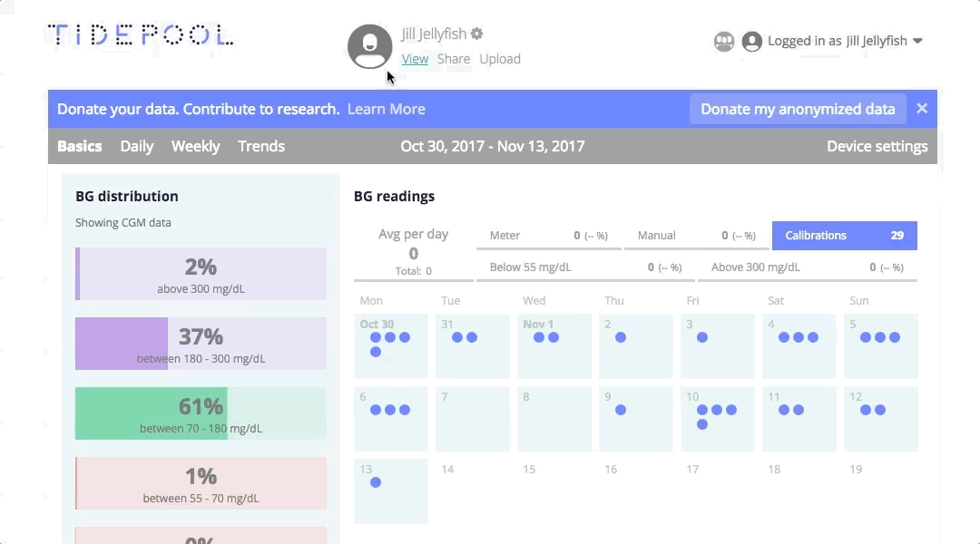Viewport: 980px width, 544px height.
Task: Click the Nov 11 calendar day cell
Action: tap(799, 419)
